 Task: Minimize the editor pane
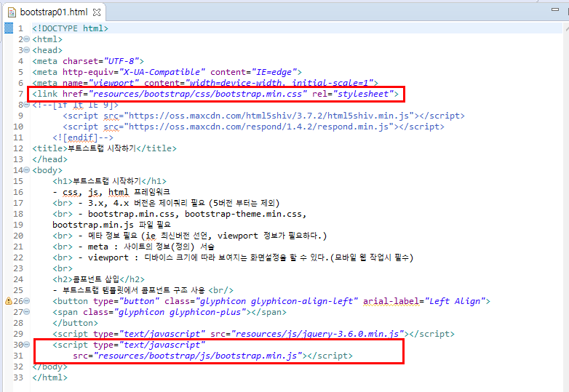click(555, 9)
